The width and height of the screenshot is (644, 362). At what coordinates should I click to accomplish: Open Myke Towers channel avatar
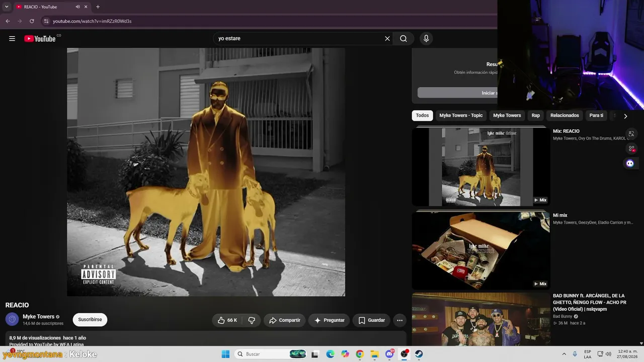(x=12, y=319)
